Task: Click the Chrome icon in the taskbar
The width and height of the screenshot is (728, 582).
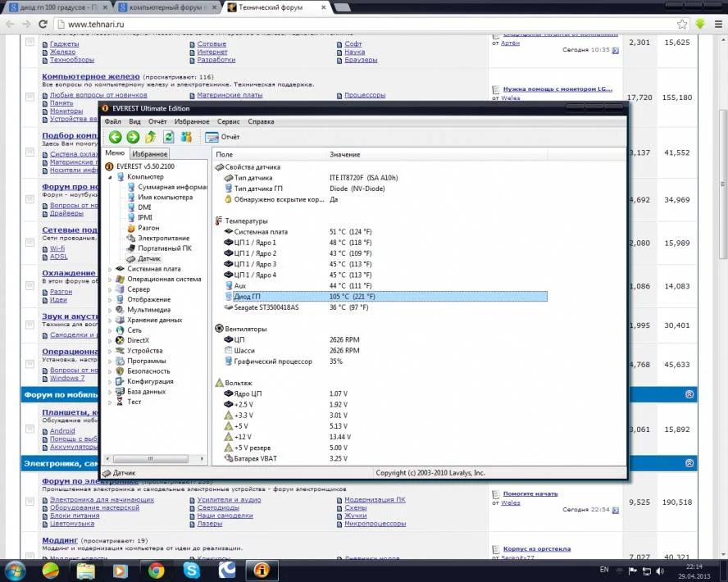Action: tap(156, 569)
